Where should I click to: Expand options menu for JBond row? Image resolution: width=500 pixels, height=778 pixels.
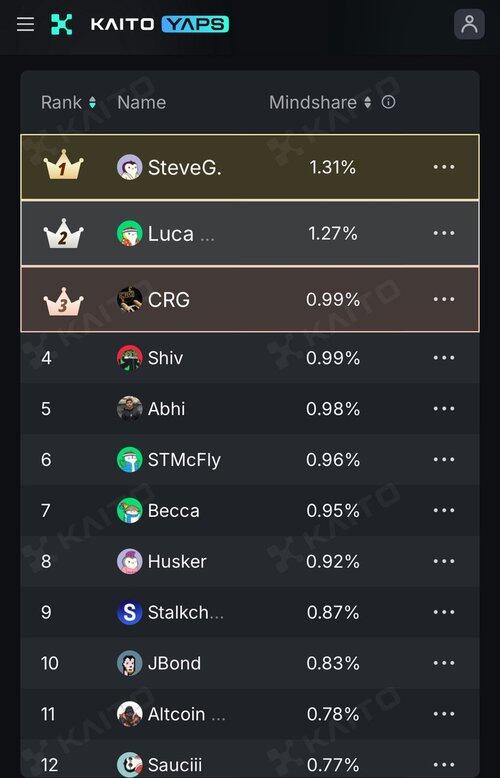point(444,663)
